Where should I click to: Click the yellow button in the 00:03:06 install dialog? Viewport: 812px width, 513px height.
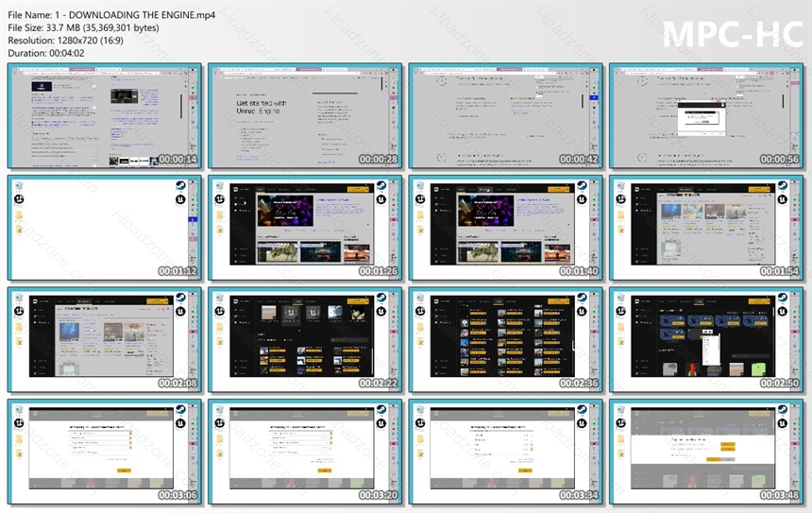[x=124, y=470]
